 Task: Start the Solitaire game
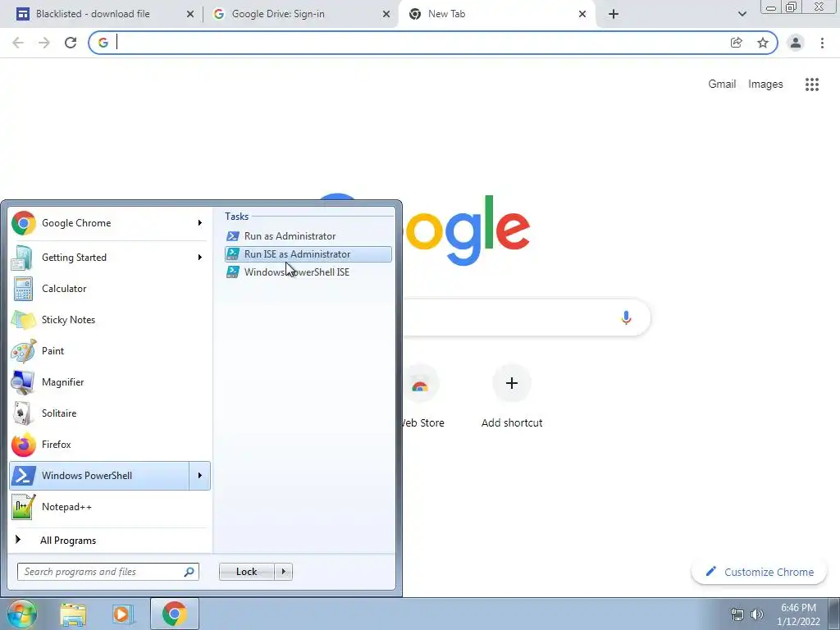(110, 413)
